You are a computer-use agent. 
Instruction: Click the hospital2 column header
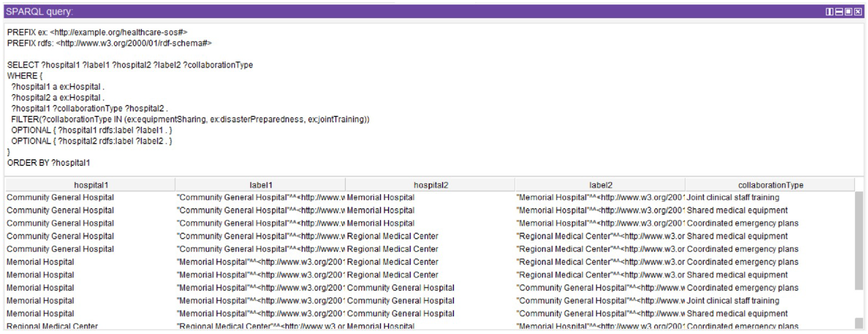431,185
